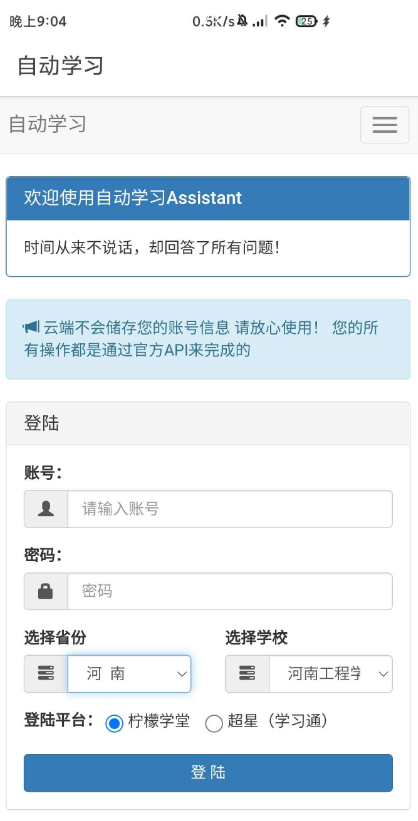The height and width of the screenshot is (821, 418).
Task: Click the list icon next to school selector
Action: pyautogui.click(x=247, y=673)
